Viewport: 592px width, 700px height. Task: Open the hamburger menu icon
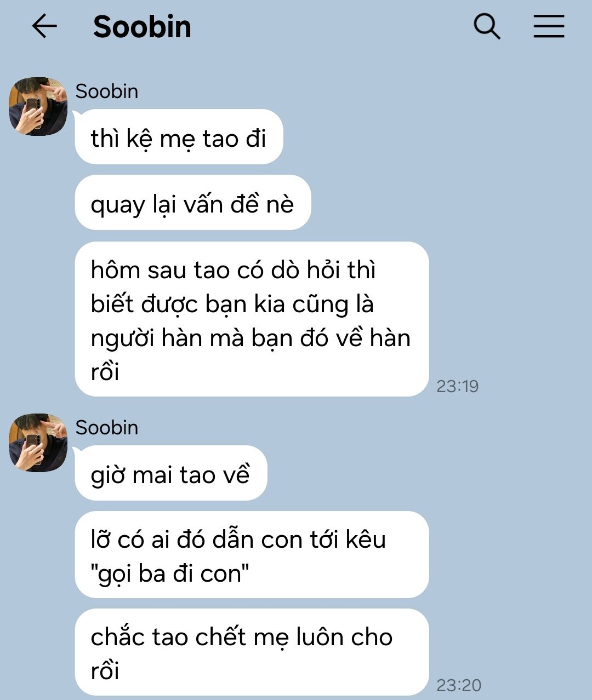click(x=549, y=26)
